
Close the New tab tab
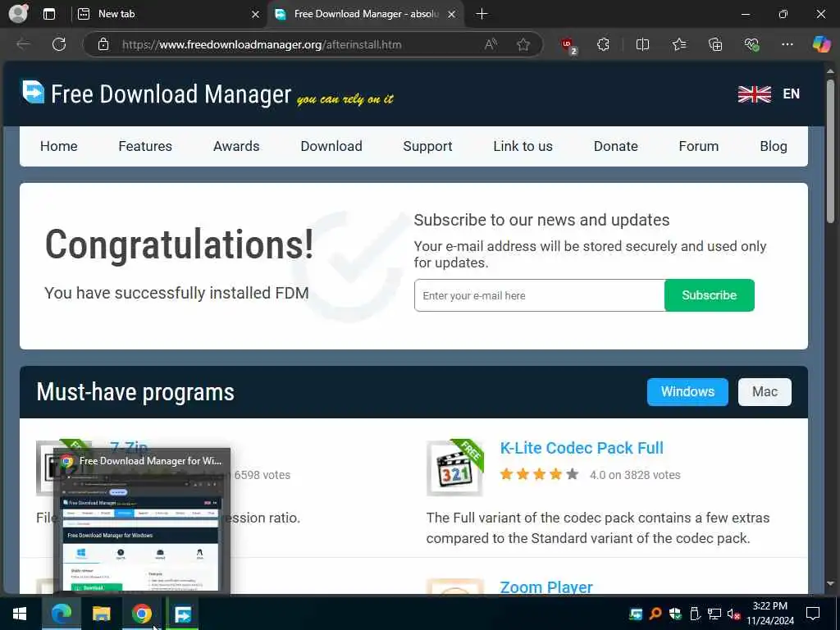click(x=256, y=15)
